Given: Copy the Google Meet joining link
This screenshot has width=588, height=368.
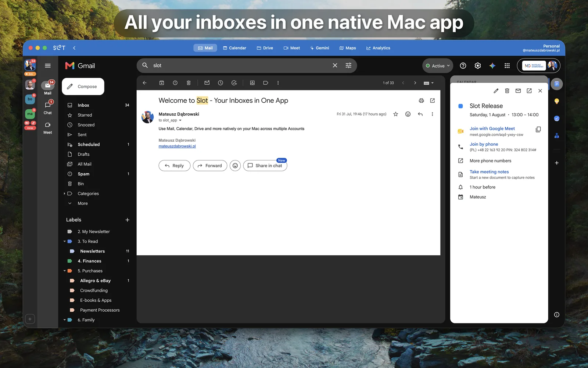Looking at the screenshot, I should 538,130.
